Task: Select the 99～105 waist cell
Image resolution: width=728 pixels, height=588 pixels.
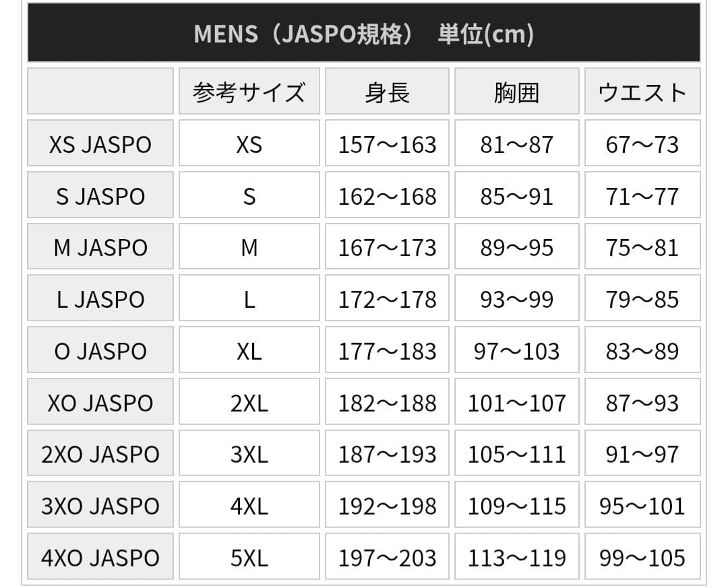Action: point(642,556)
